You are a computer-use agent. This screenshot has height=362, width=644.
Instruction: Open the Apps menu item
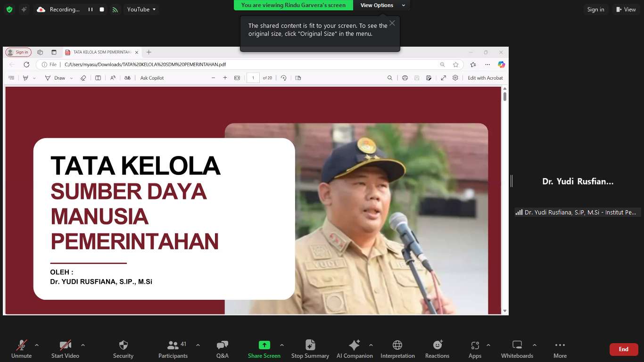[x=475, y=345]
